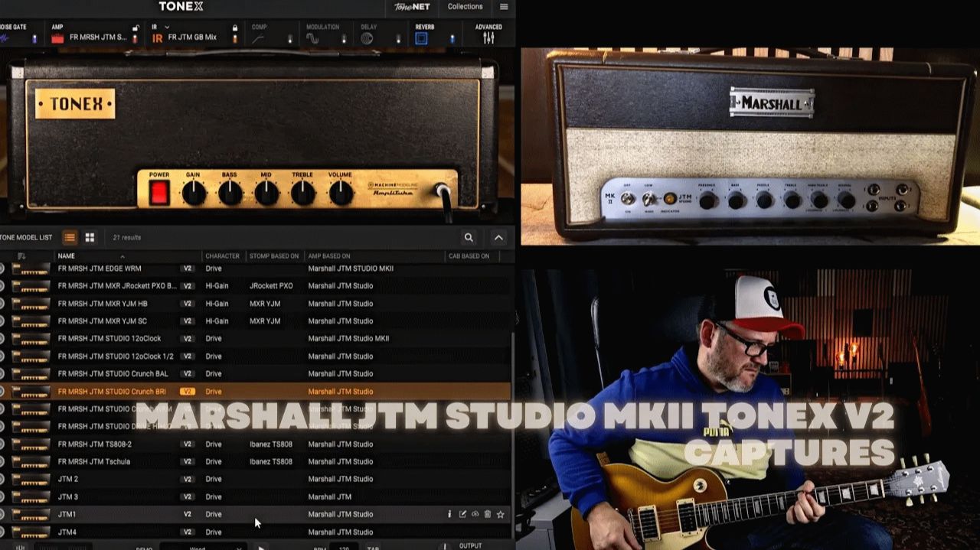The width and height of the screenshot is (980, 550).
Task: Click the Reverb square icon
Action: coord(421,38)
